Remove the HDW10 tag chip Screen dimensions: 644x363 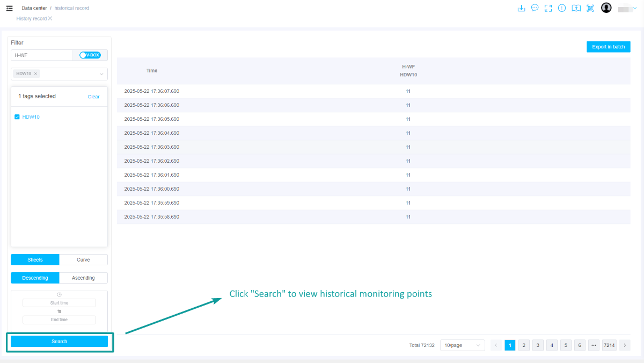click(35, 74)
